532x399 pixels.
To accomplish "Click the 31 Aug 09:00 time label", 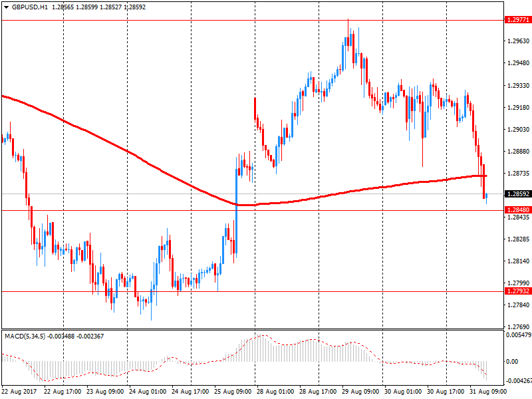I will pos(488,392).
